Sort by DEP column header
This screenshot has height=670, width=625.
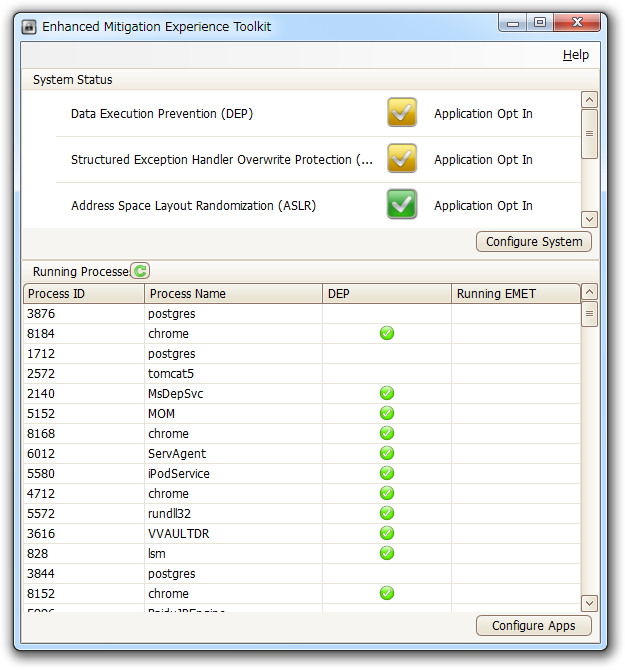387,294
